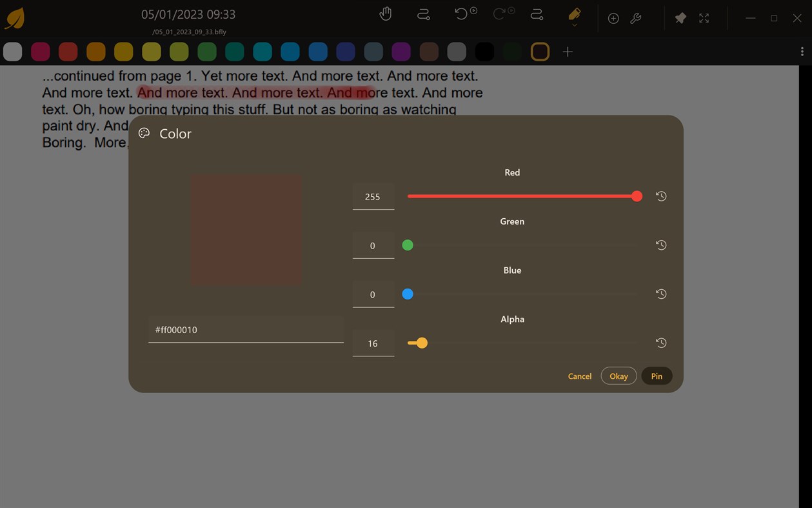
Task: Restore previous Alpha value
Action: tap(660, 343)
